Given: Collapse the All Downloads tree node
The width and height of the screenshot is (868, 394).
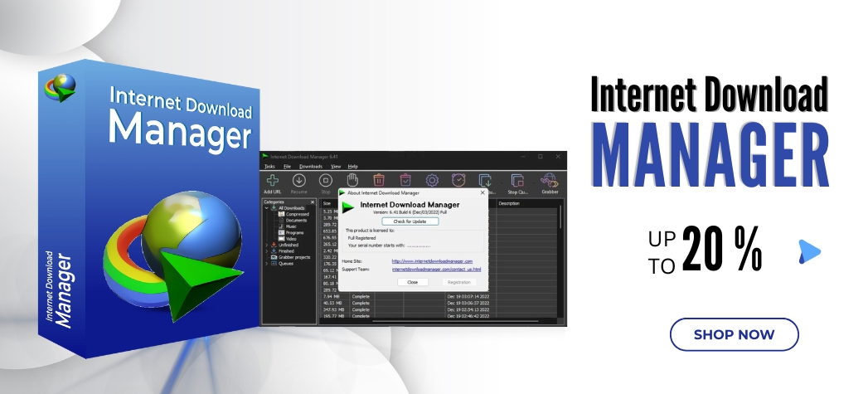Looking at the screenshot, I should [x=267, y=208].
